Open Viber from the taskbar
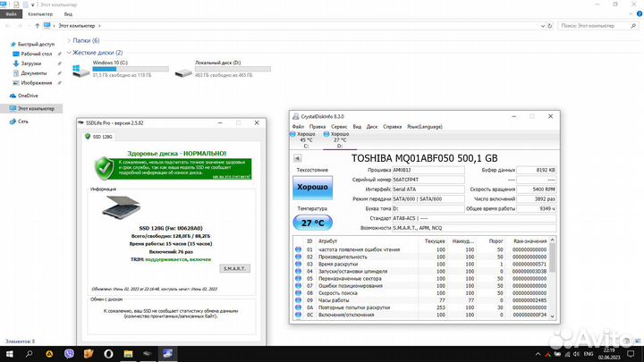This screenshot has height=362, width=644. tap(69, 354)
